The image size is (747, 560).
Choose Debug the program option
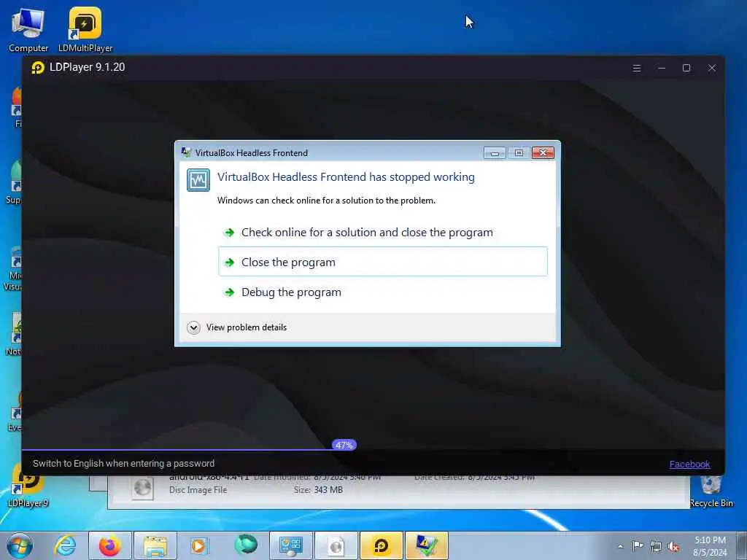[x=382, y=292]
